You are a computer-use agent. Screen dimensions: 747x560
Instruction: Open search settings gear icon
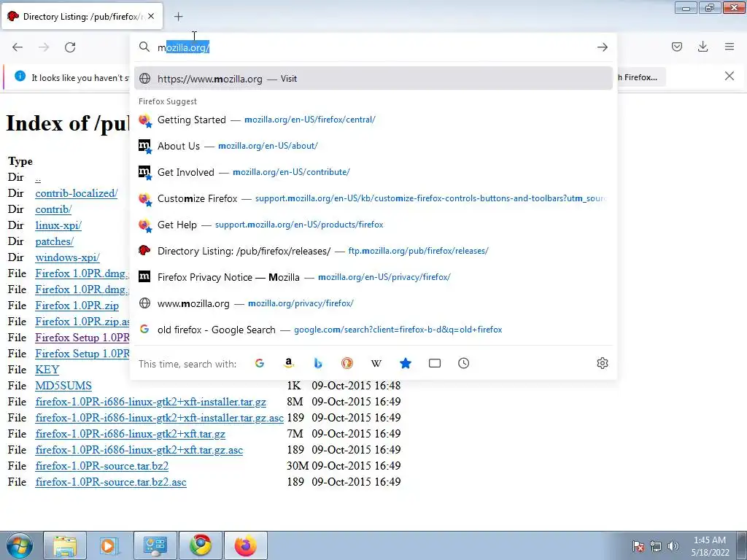coord(602,363)
